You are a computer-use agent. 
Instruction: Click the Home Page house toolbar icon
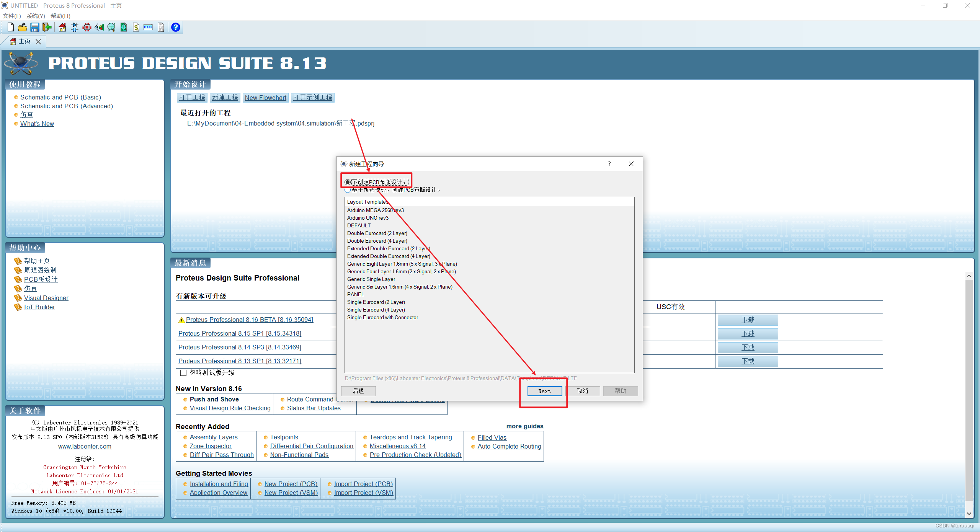tap(62, 27)
